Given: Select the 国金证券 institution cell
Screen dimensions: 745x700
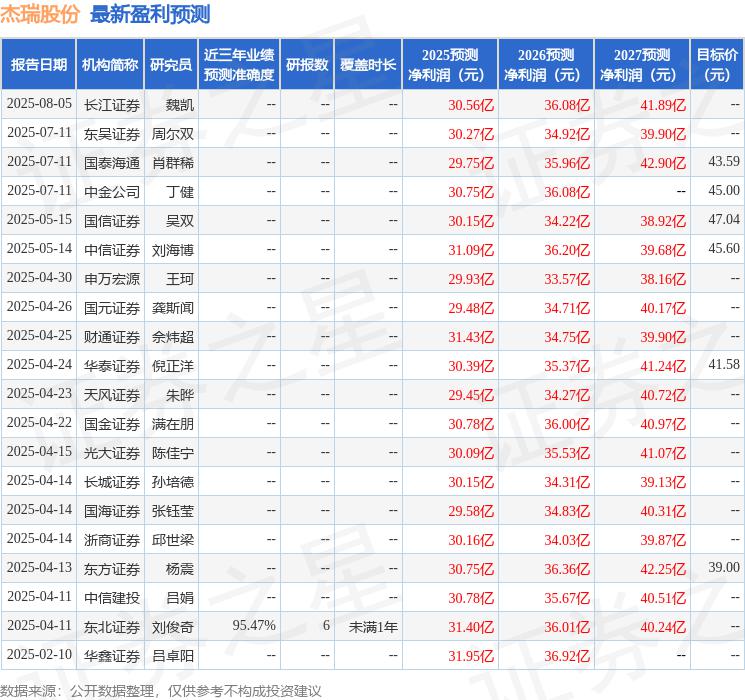Looking at the screenshot, I should [112, 424].
